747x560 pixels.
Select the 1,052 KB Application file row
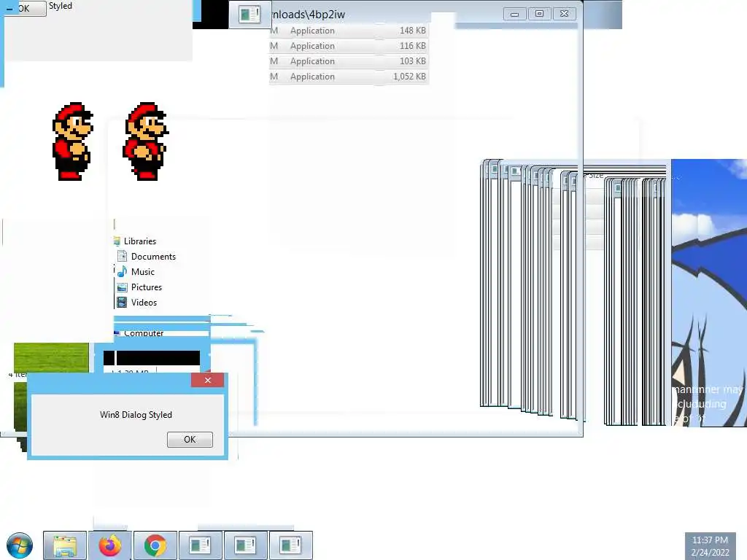click(349, 76)
